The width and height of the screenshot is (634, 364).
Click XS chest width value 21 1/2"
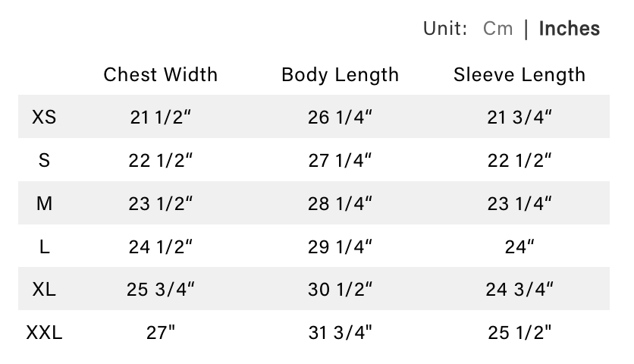point(162,117)
